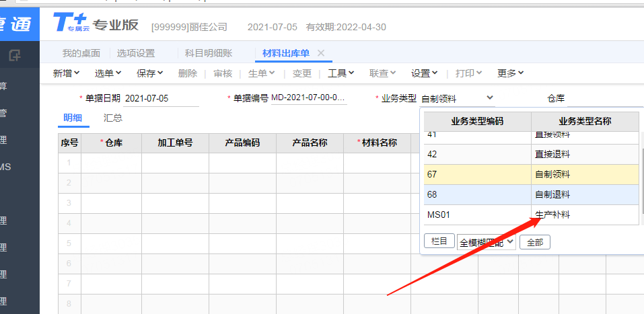Click code 68 in the list
The image size is (644, 314).
click(431, 194)
